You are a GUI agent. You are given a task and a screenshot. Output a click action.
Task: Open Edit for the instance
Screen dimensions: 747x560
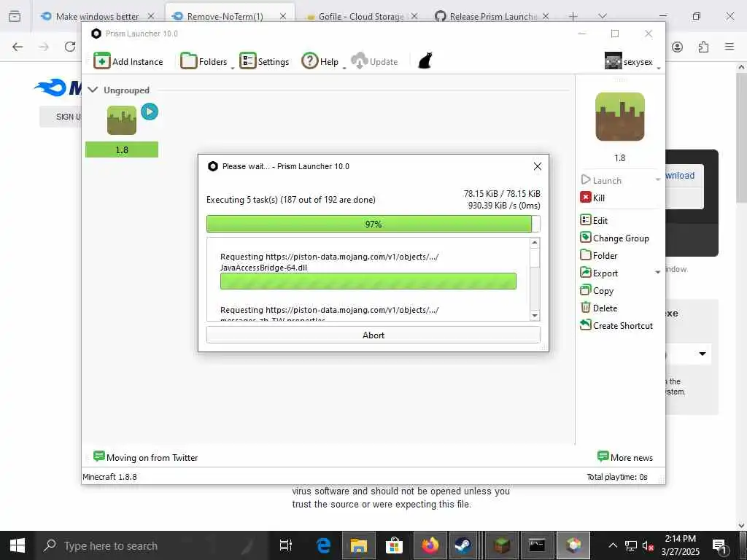pos(594,220)
